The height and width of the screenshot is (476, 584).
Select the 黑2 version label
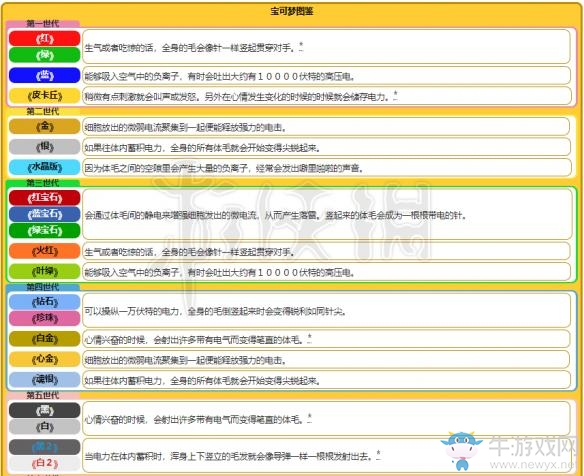click(x=45, y=447)
